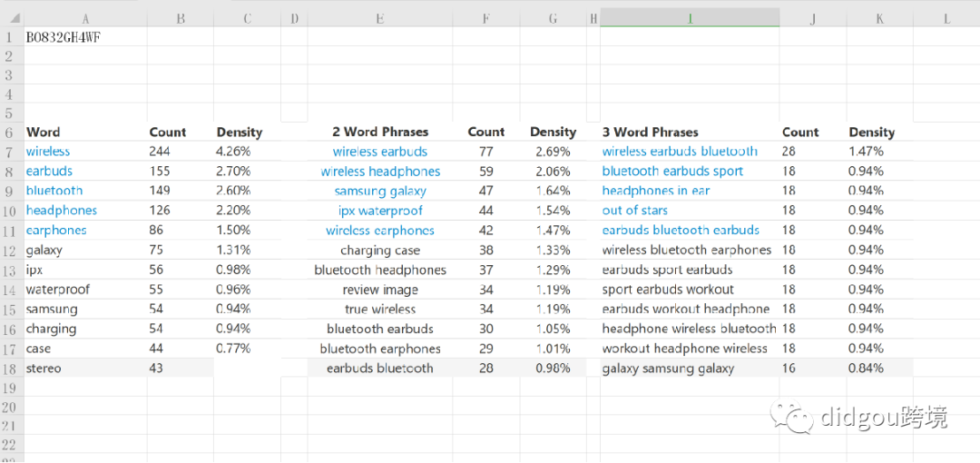The width and height of the screenshot is (980, 463).
Task: Click the 'wireless earbuds' phrase cell
Action: [380, 152]
